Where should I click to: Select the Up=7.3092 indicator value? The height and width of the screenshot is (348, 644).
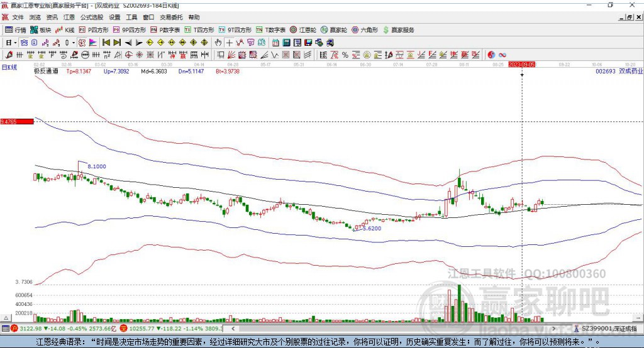pos(116,72)
